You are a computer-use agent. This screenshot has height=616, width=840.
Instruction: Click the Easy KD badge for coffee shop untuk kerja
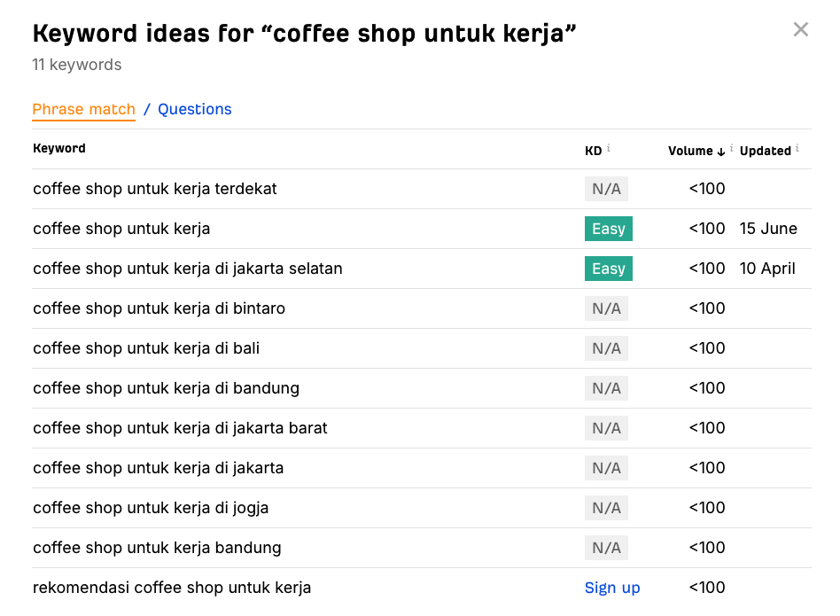point(608,228)
